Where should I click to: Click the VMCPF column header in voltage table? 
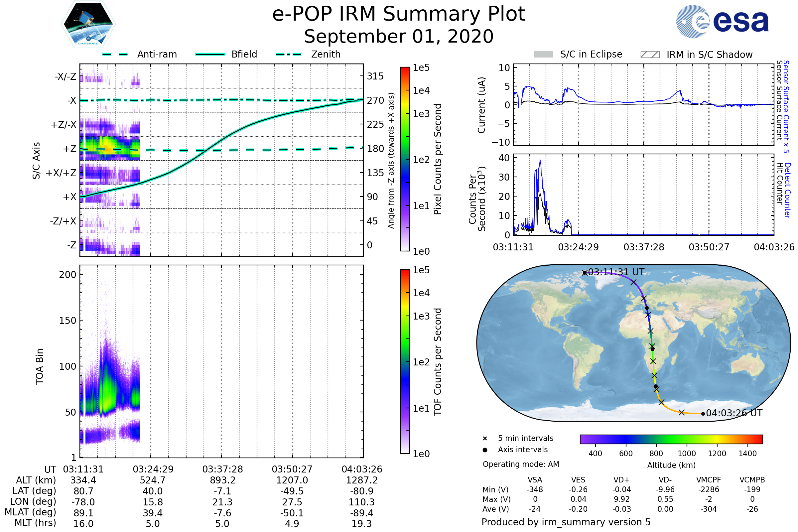click(x=709, y=480)
